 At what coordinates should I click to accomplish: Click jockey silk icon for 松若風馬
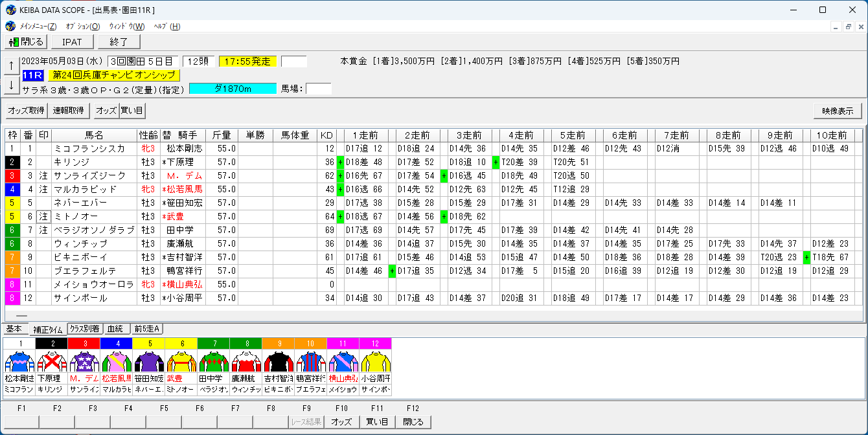tap(116, 361)
